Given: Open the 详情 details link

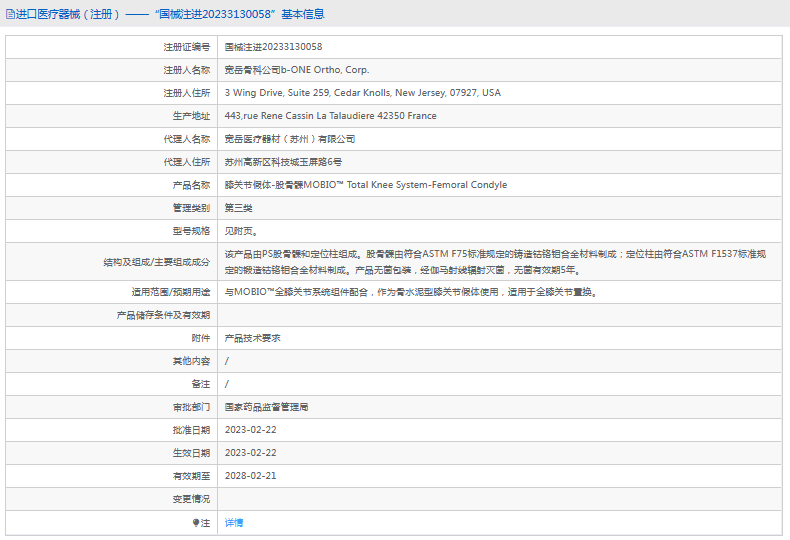Looking at the screenshot, I should coord(233,523).
